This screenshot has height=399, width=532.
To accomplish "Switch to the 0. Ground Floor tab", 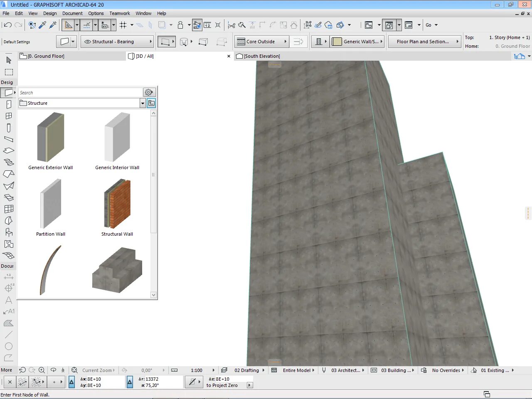I will 71,56.
